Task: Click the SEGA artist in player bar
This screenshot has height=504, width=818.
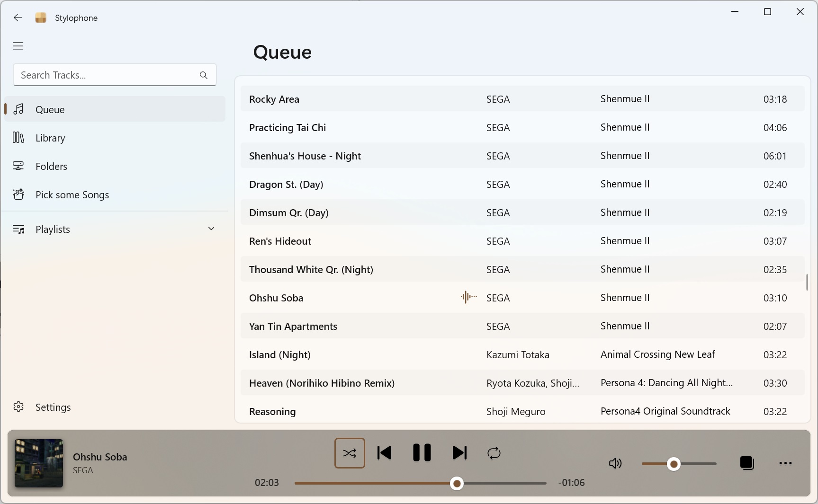Action: pos(83,470)
